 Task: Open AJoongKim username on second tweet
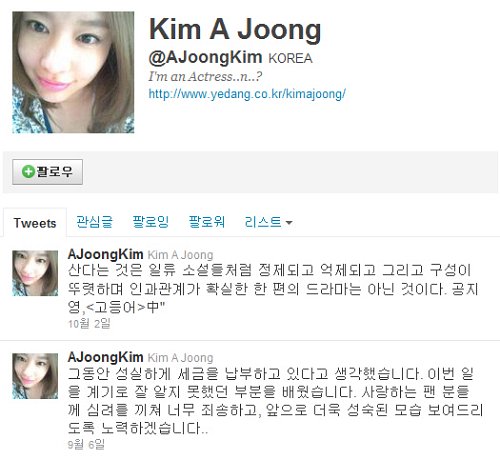[x=105, y=357]
